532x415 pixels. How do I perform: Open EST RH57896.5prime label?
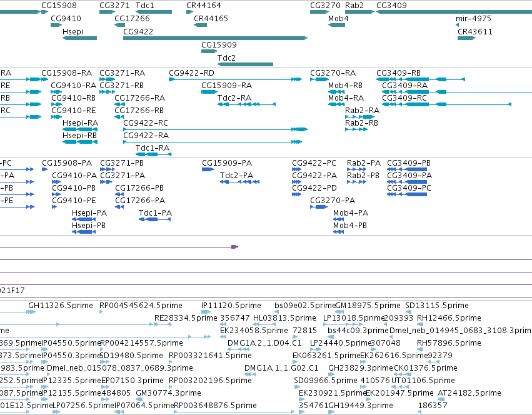click(x=449, y=343)
